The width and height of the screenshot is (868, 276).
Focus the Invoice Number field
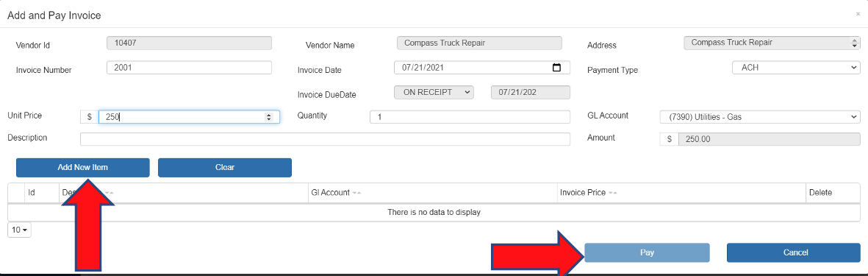(x=190, y=68)
